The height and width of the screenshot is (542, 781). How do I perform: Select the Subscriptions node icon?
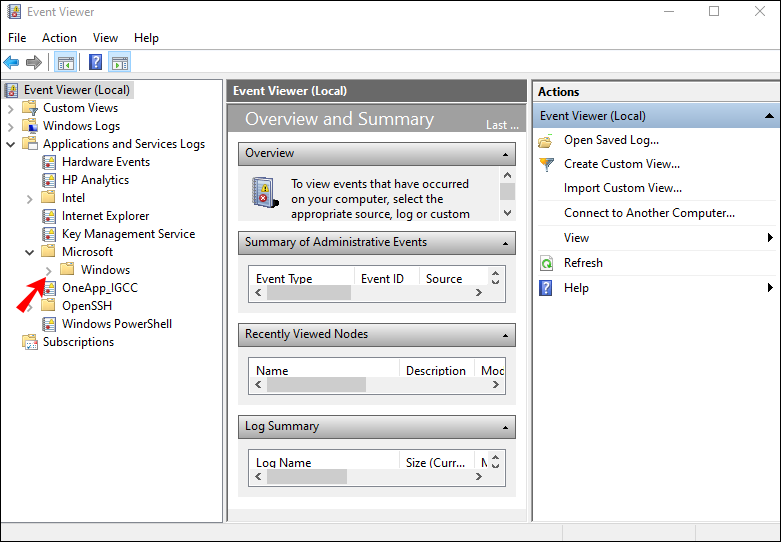point(30,342)
